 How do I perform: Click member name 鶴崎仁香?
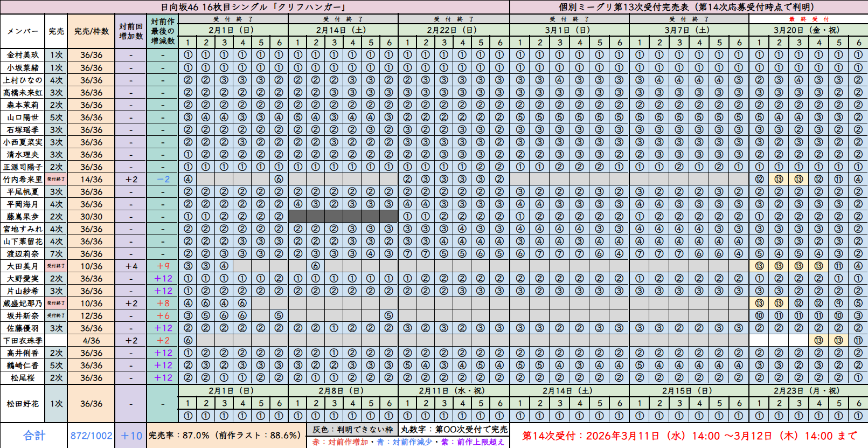(x=23, y=366)
